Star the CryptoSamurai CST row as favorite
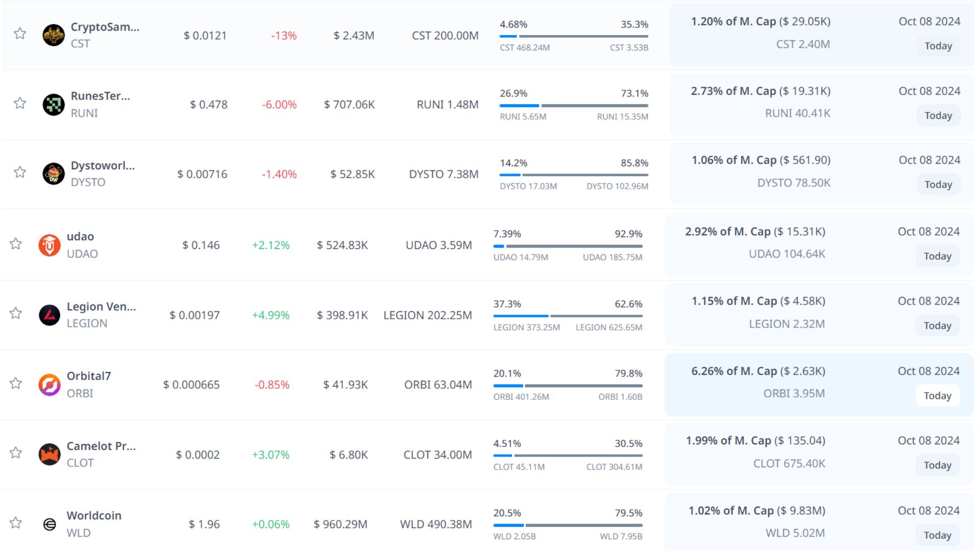Viewport: 980px width, 551px height. pyautogui.click(x=20, y=34)
